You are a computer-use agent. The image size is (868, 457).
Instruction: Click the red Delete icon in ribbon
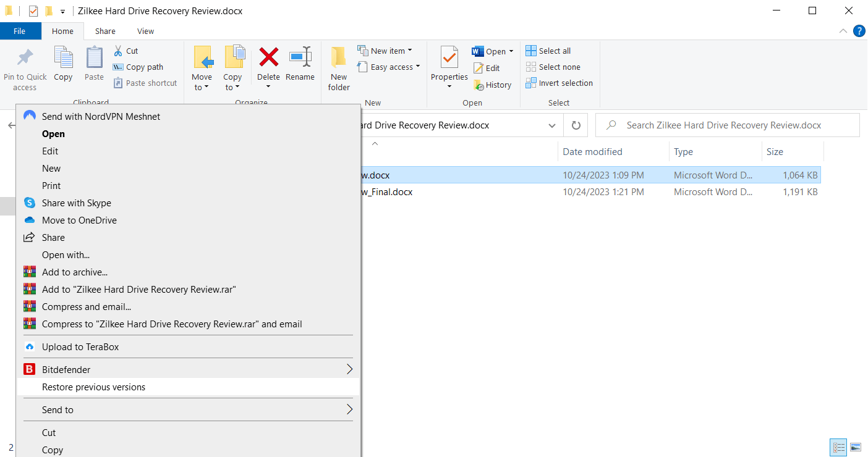268,57
